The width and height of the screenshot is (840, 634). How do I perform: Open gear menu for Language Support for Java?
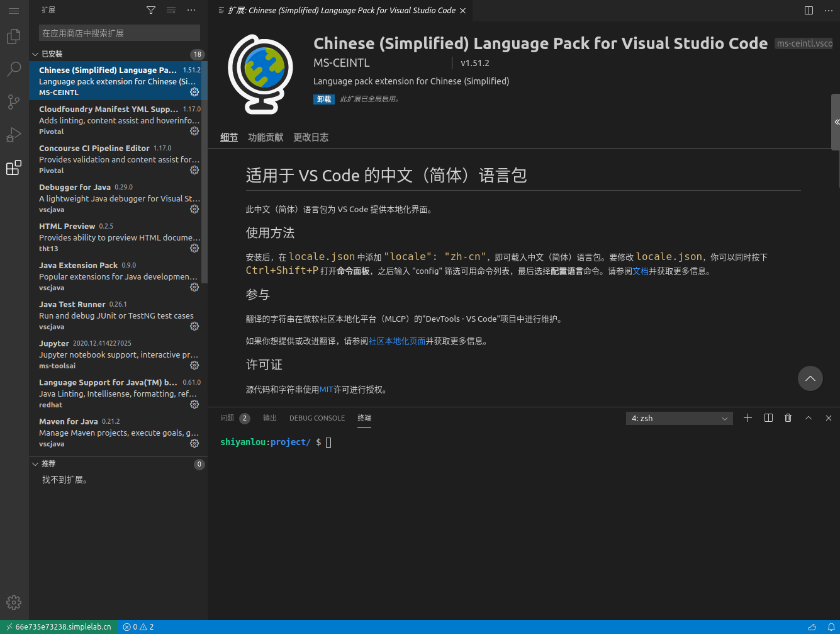[194, 404]
